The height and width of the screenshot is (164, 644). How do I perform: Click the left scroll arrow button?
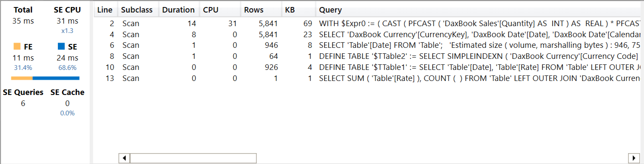(124, 158)
